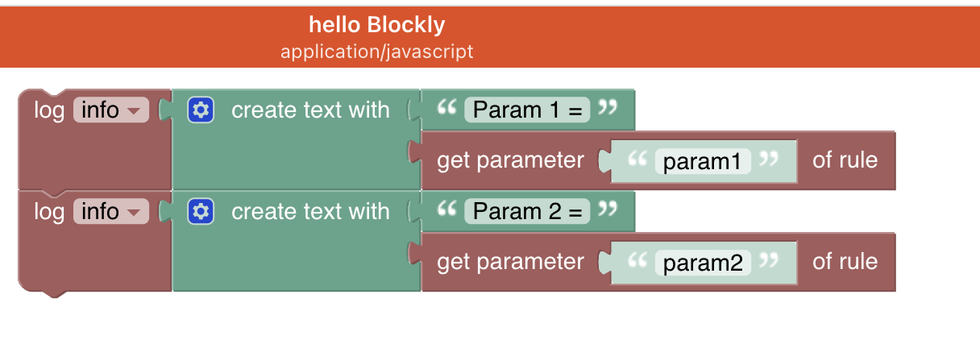980x348 pixels.
Task: Click the "hello Blockly" title in header
Action: pos(376,25)
